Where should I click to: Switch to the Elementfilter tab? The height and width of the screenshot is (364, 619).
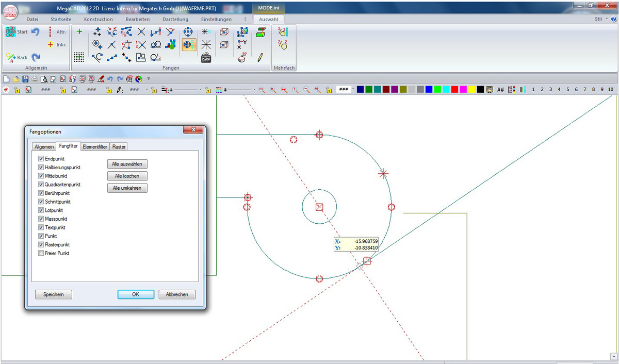(x=95, y=147)
